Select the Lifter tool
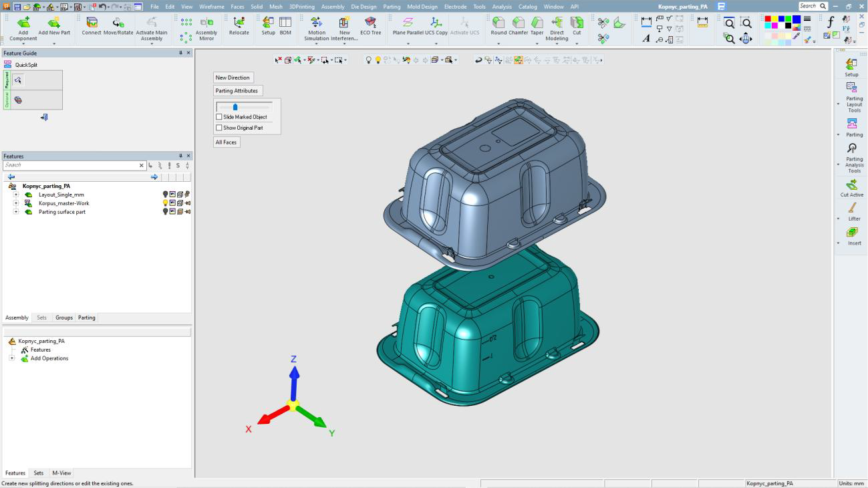 [853, 210]
